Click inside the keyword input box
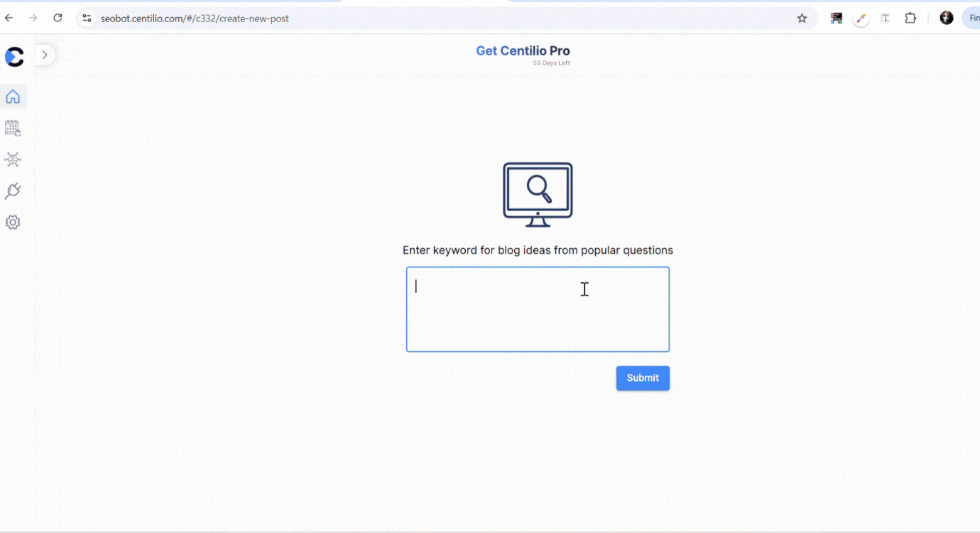Viewport: 980px width, 533px height. [538, 309]
